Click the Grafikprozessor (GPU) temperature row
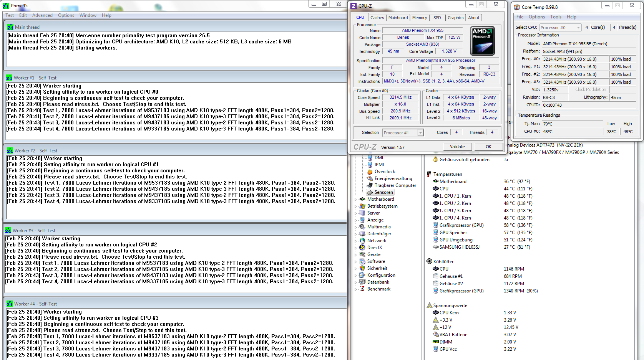This screenshot has height=360, width=644. [x=483, y=225]
